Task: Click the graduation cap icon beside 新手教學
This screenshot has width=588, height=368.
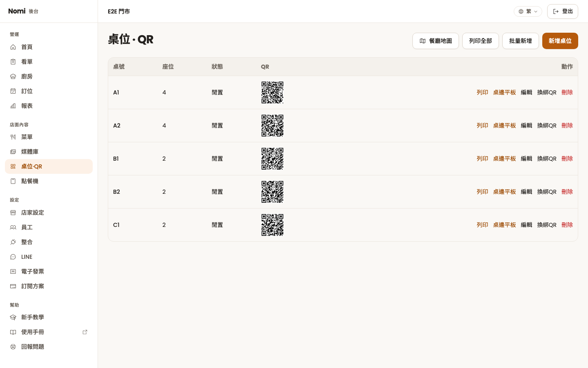Action: (13, 317)
